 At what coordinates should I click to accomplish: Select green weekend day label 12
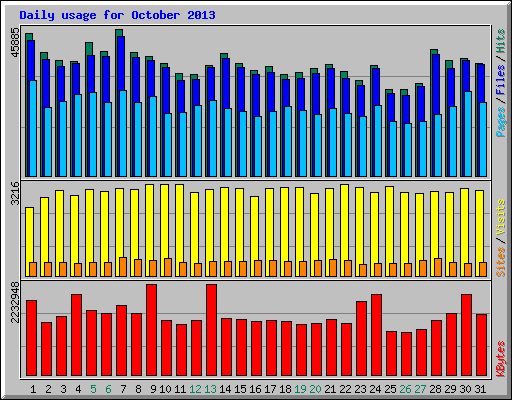(x=195, y=389)
